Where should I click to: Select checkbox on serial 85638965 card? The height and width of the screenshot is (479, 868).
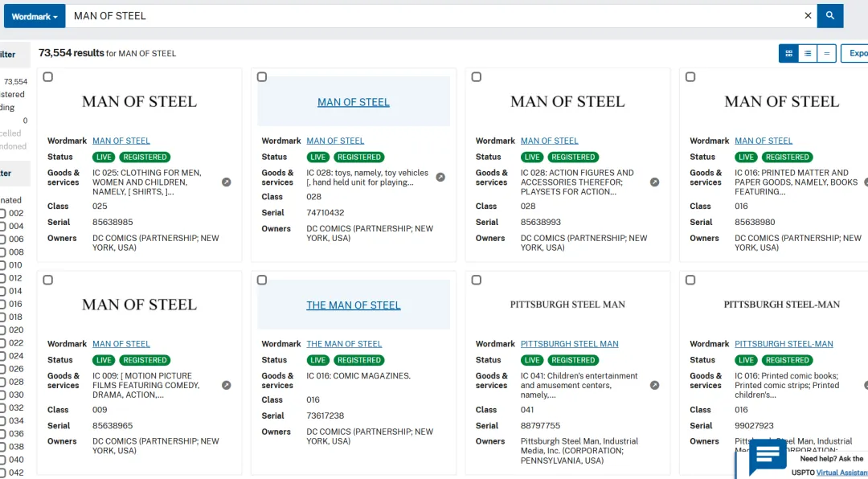48,280
